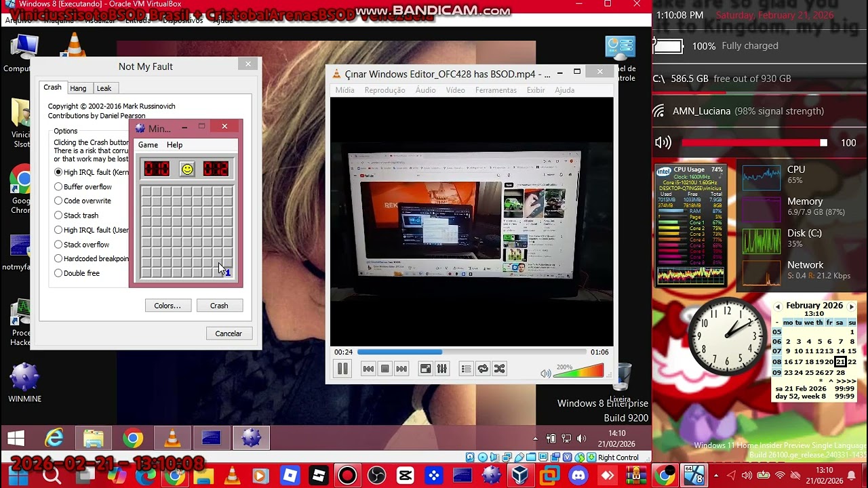Click VLC elapsed time 00:24 label
This screenshot has width=868, height=488.
point(343,352)
